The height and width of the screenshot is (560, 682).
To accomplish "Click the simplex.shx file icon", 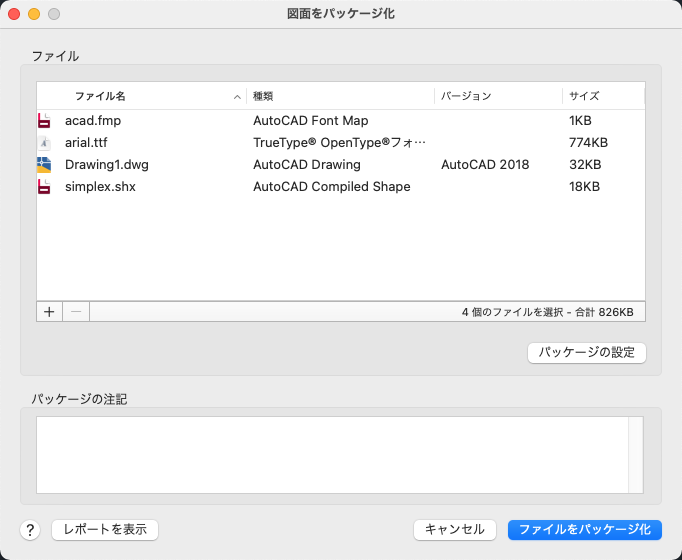I will [x=44, y=187].
